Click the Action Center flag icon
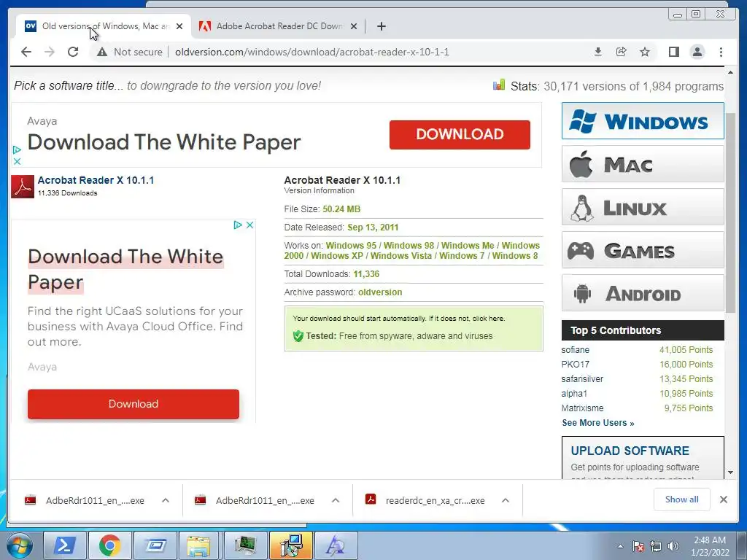 tap(638, 546)
